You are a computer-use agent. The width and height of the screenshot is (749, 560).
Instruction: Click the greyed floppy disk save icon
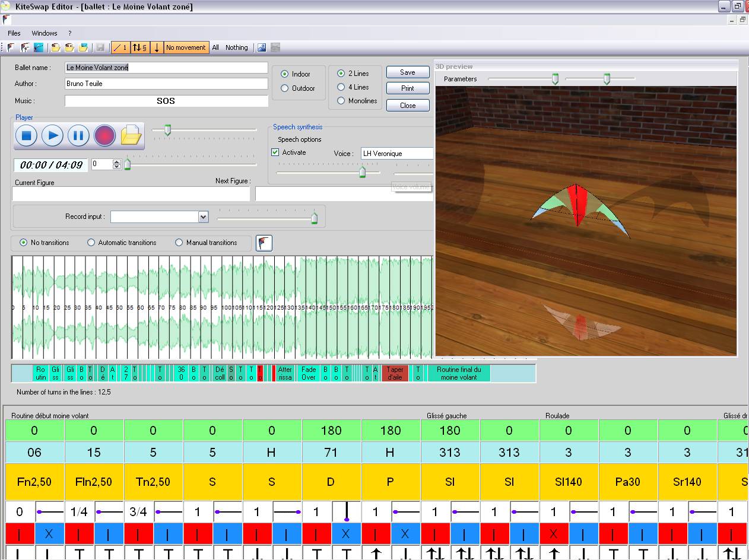coord(100,47)
